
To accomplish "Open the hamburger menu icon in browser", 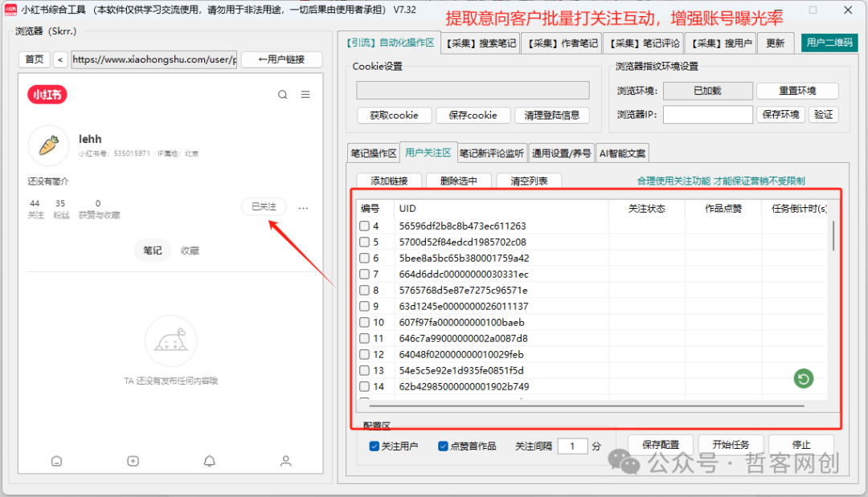I will 305,95.
